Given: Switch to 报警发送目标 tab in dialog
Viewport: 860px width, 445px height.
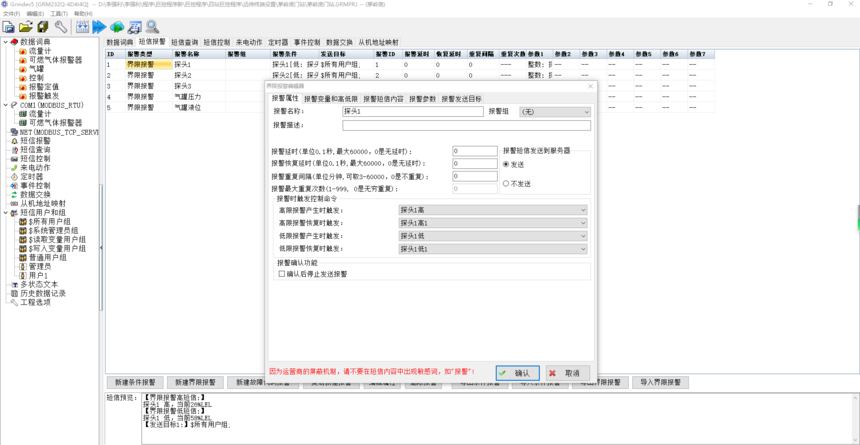Looking at the screenshot, I should coord(462,99).
